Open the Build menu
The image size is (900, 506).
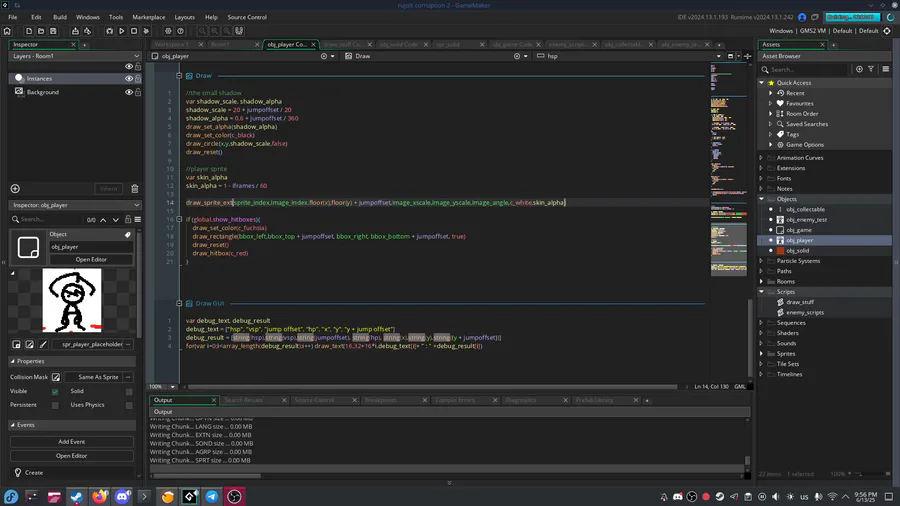[60, 17]
